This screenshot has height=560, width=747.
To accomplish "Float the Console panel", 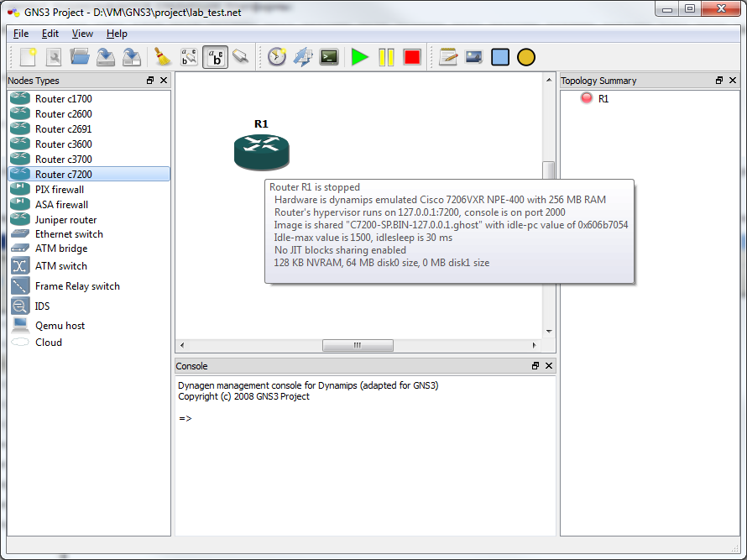I will 535,365.
